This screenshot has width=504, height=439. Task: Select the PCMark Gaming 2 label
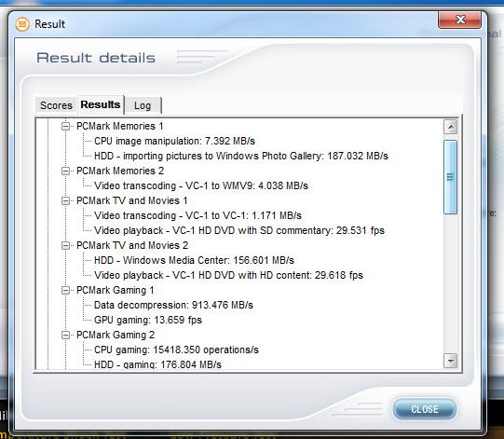point(116,335)
